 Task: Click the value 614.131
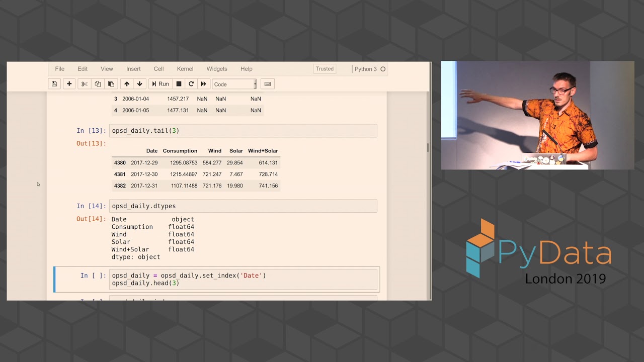tap(268, 163)
